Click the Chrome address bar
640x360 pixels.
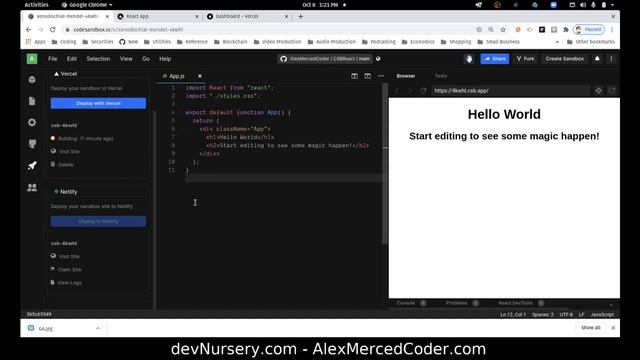tap(269, 29)
